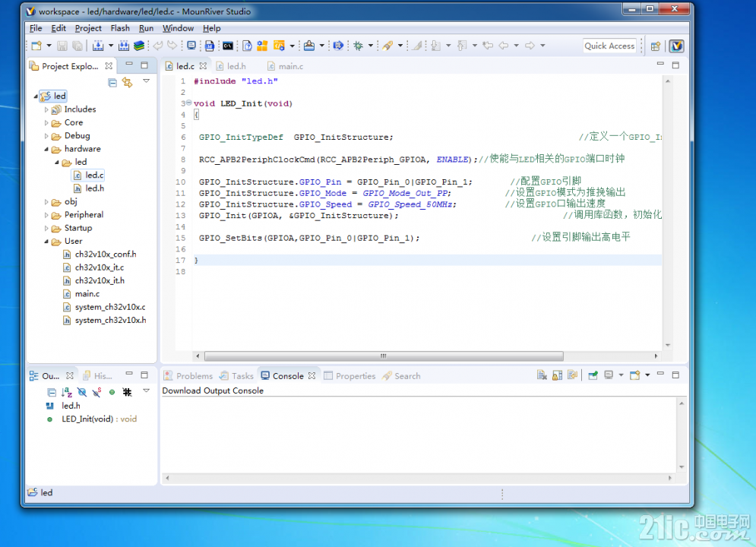
Task: Click the blue arrow toolbar icon
Action: click(x=338, y=46)
